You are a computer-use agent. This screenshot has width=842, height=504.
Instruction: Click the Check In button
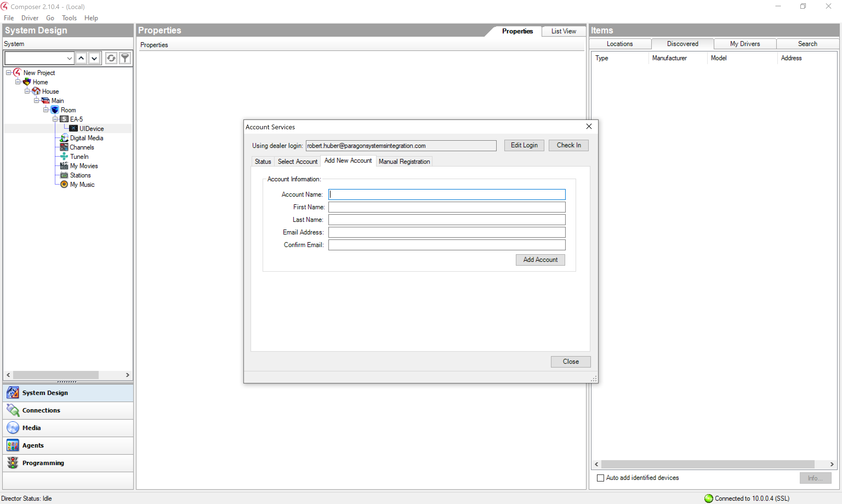(x=568, y=145)
